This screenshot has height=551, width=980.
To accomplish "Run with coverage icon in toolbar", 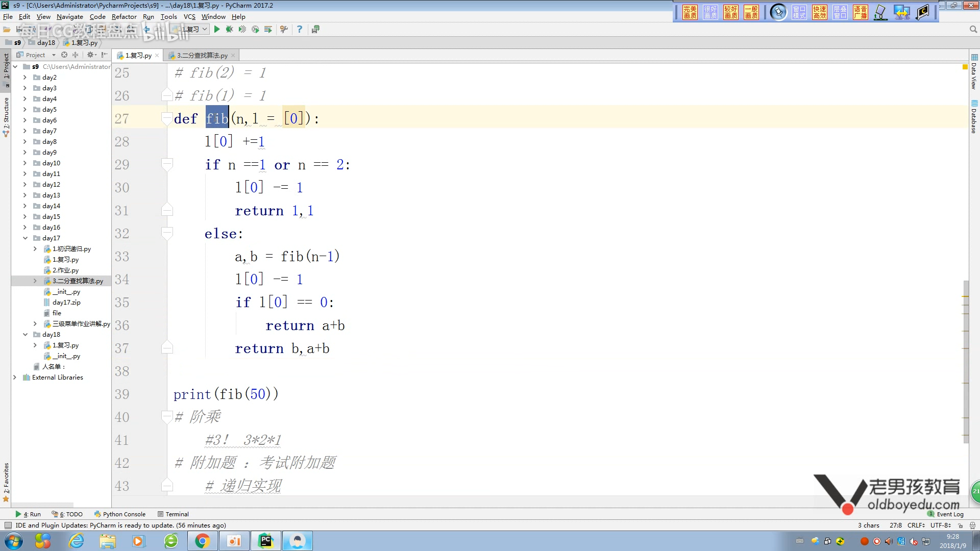I will point(242,30).
